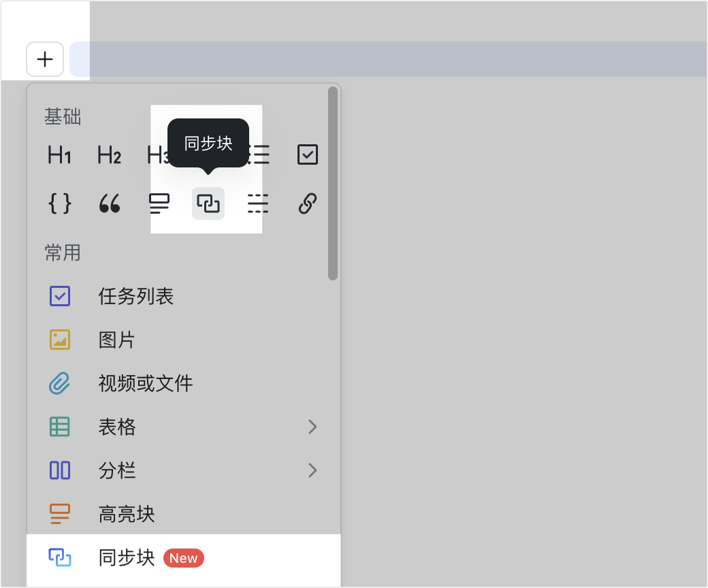
Task: Select 视频或文件 from the menu
Action: (146, 383)
